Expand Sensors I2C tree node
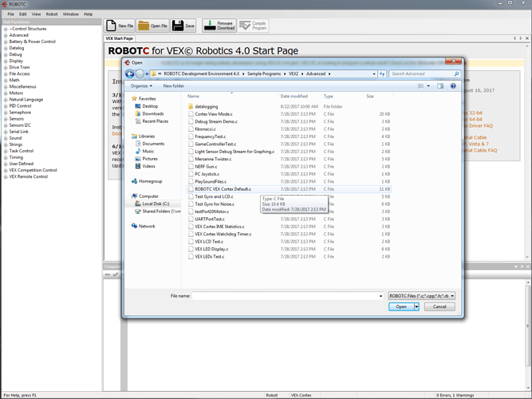The width and height of the screenshot is (532, 399). point(6,125)
